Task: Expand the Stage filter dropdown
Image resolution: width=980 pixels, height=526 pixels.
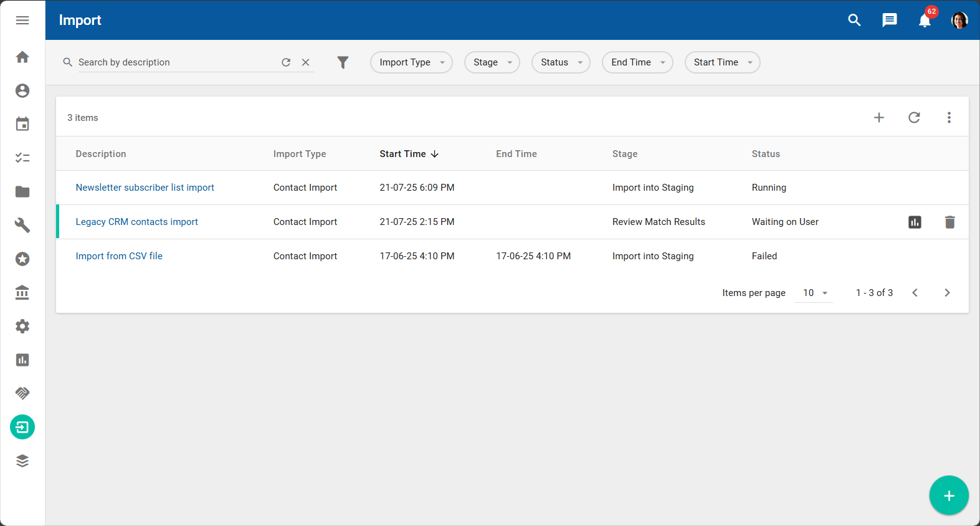Action: click(x=492, y=62)
